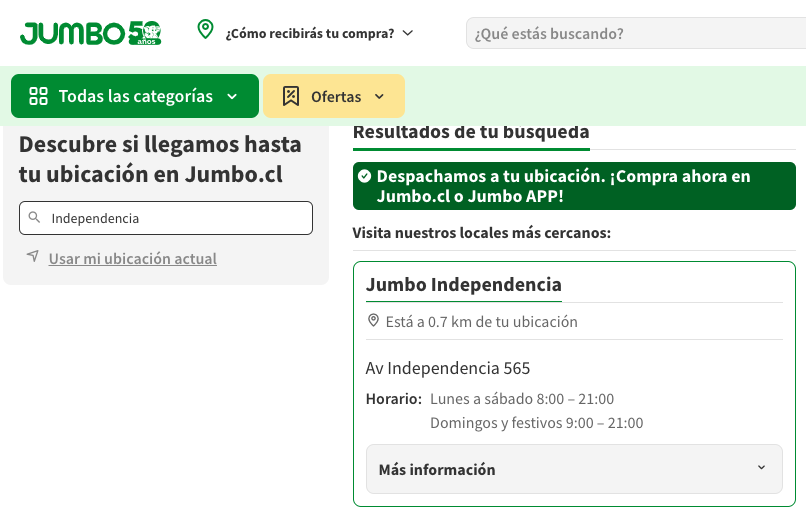Open the Jumbo Independencia store title

coord(464,285)
